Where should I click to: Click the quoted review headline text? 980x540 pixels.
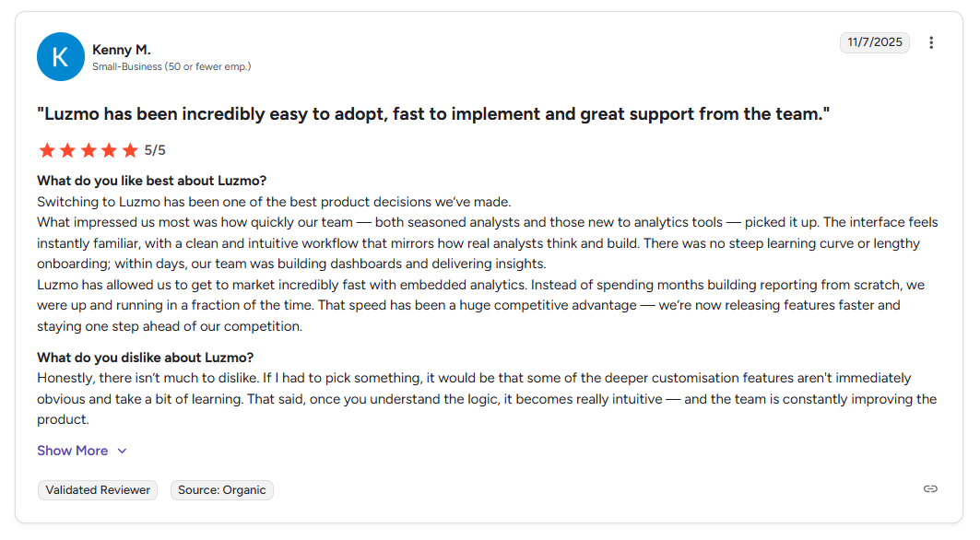coord(433,113)
